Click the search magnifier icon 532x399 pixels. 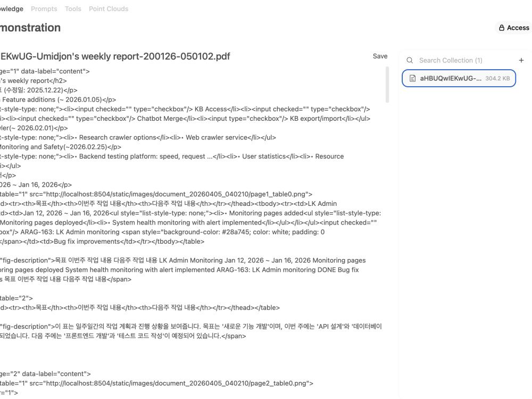click(x=410, y=61)
